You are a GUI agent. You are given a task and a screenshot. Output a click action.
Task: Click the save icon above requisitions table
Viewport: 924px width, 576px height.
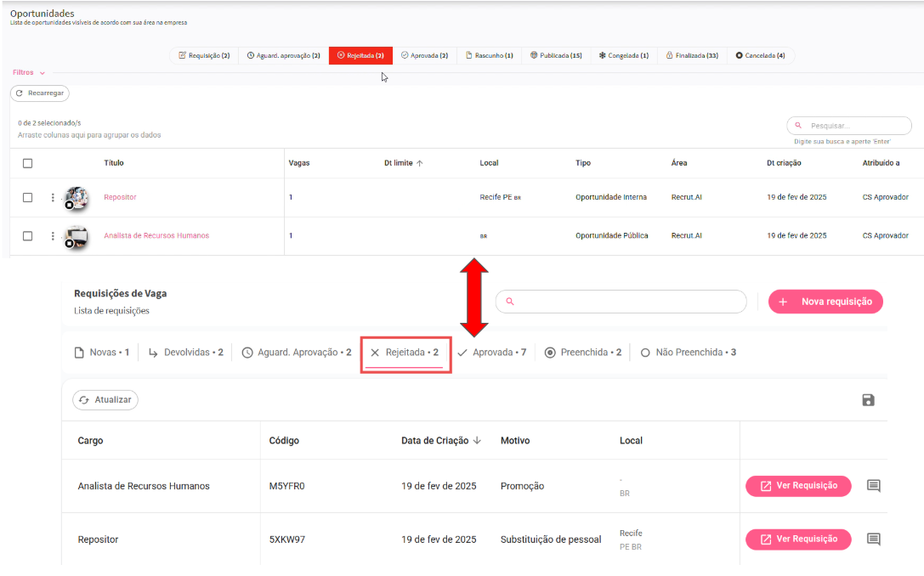868,400
